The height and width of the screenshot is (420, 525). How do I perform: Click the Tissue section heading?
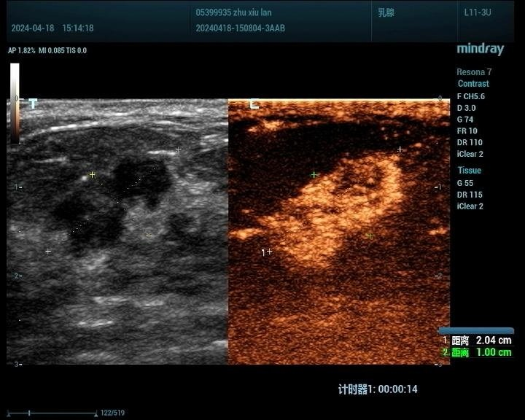(x=469, y=171)
